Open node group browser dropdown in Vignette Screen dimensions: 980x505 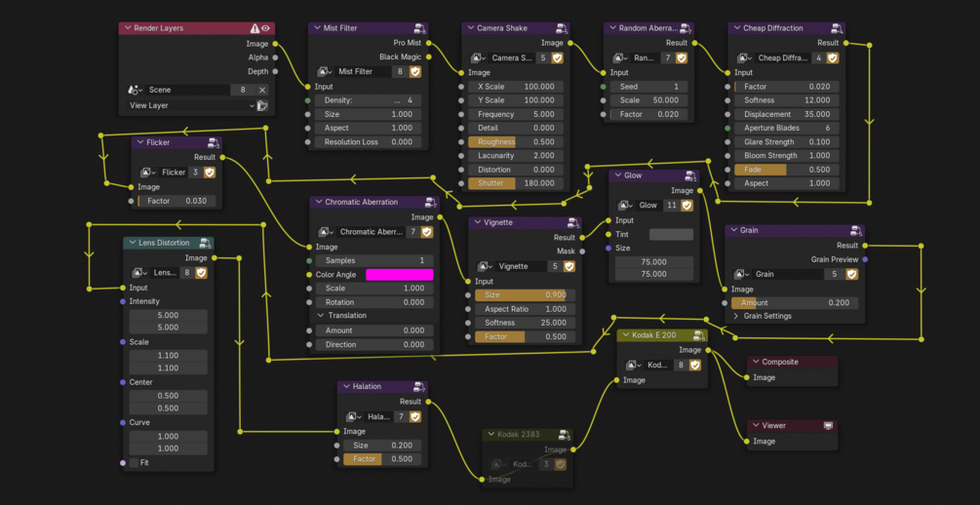click(x=485, y=266)
